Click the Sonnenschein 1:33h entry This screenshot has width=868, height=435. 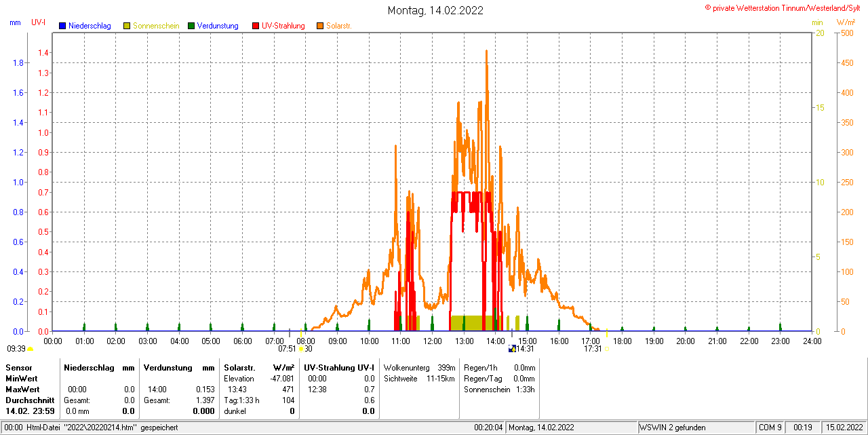pyautogui.click(x=499, y=389)
